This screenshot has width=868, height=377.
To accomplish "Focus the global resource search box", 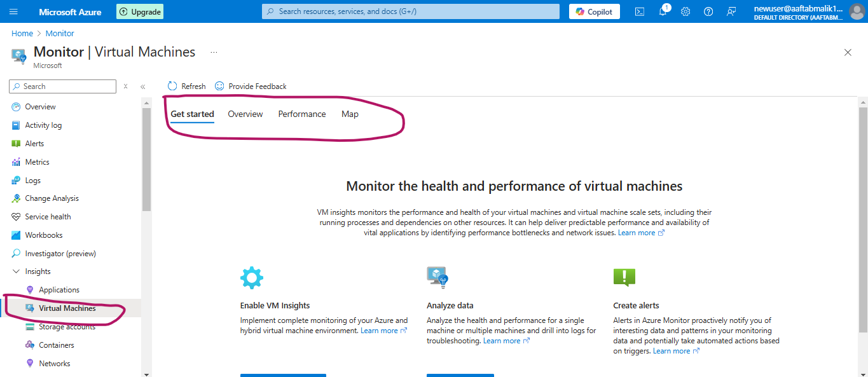I will pyautogui.click(x=410, y=11).
